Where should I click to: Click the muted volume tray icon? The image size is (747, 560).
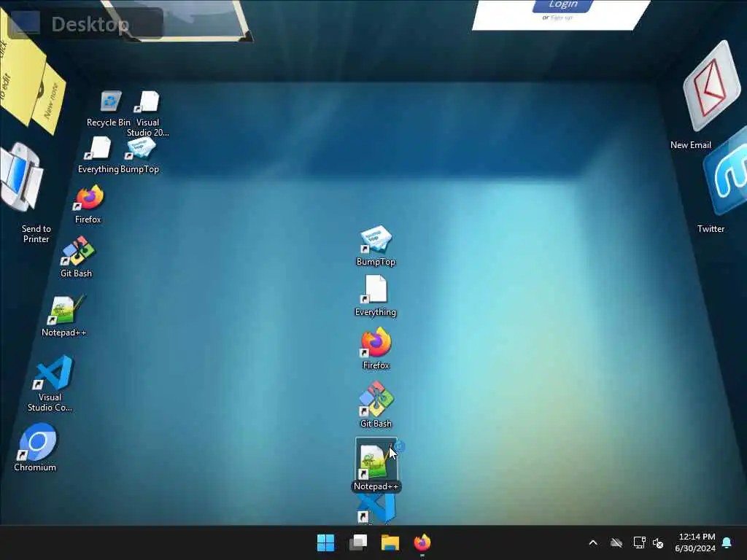tap(659, 542)
